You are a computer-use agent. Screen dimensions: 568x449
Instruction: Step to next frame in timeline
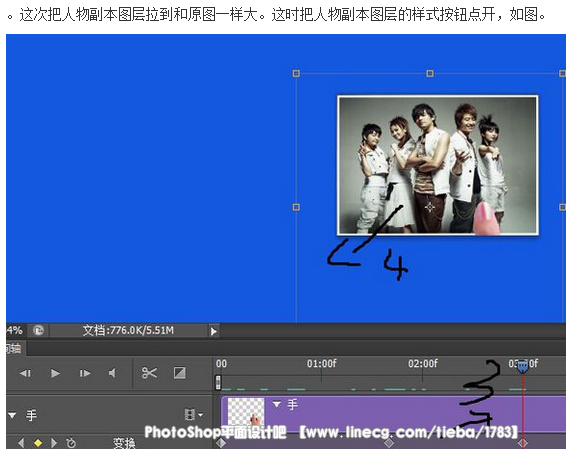point(85,373)
